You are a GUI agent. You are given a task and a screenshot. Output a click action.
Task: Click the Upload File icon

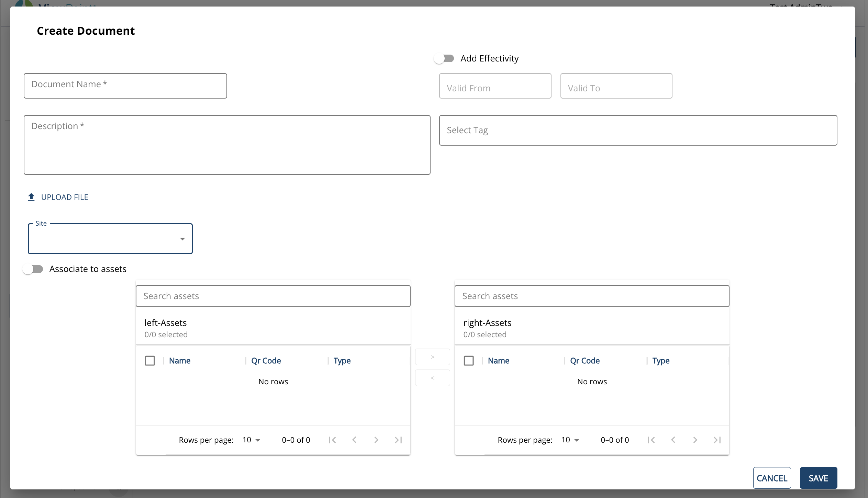click(x=31, y=197)
